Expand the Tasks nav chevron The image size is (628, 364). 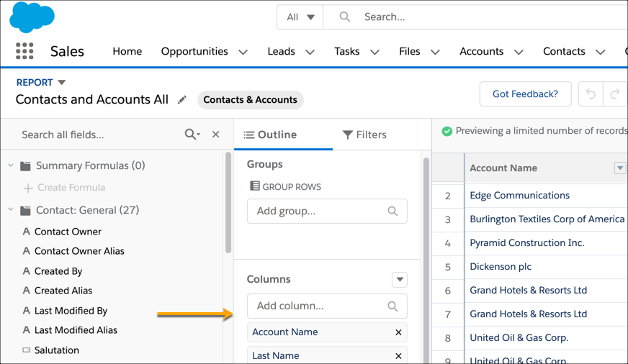tap(374, 52)
